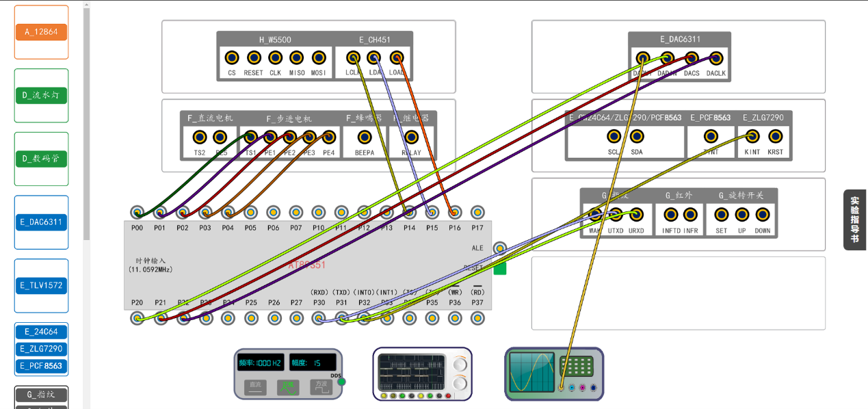Click the MOSI connector on H_W5500 module

click(319, 58)
